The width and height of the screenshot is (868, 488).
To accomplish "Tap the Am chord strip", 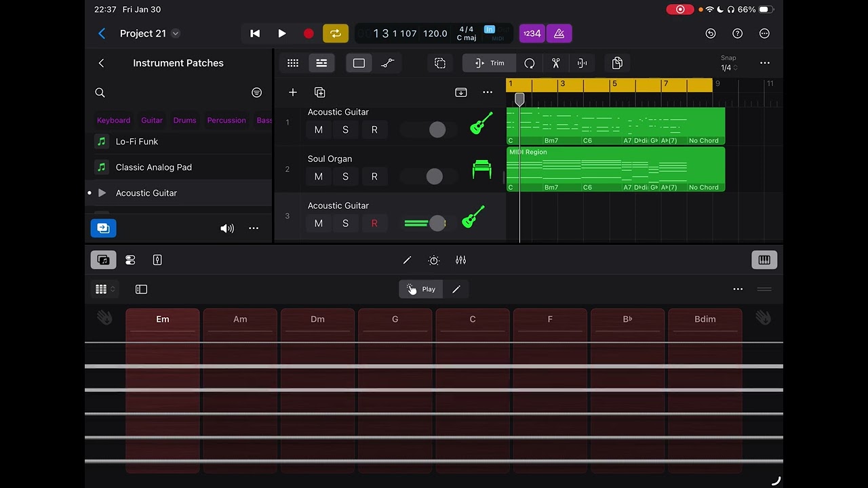I will pyautogui.click(x=240, y=390).
